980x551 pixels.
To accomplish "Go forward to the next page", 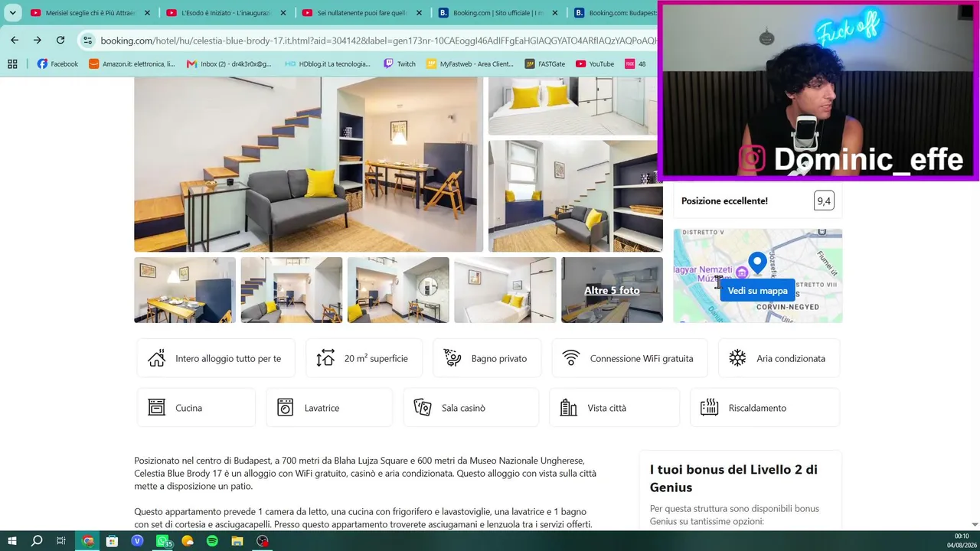I will [38, 40].
